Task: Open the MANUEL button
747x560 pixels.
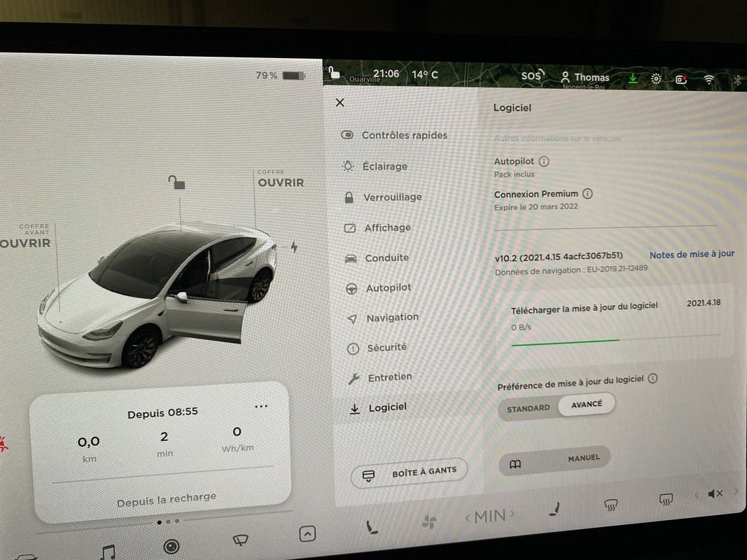Action: click(554, 461)
